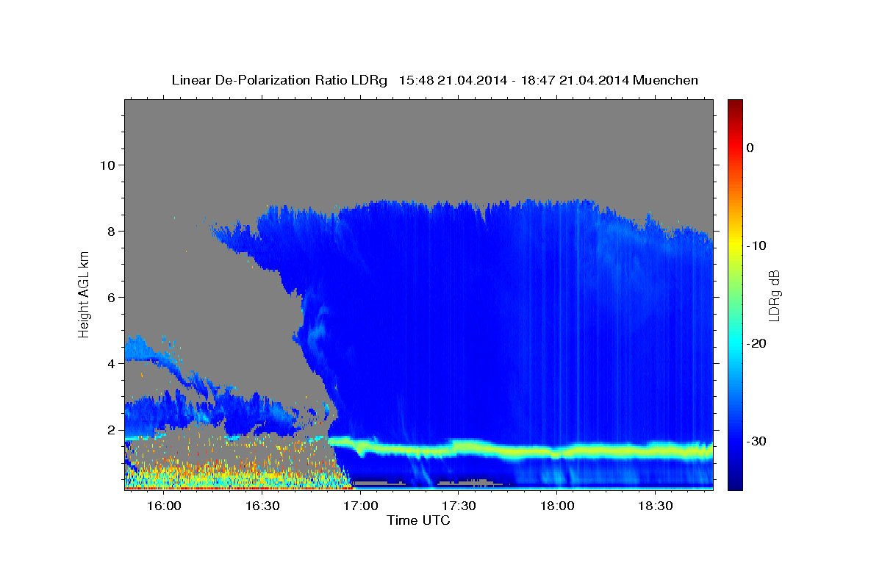The width and height of the screenshot is (882, 588).
Task: Click the 18:30 time axis tick label
Action: click(655, 506)
